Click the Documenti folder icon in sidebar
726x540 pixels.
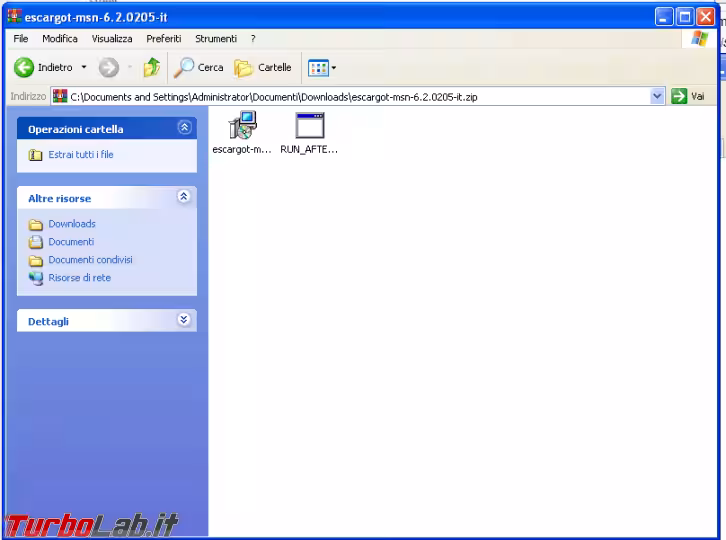(36, 242)
